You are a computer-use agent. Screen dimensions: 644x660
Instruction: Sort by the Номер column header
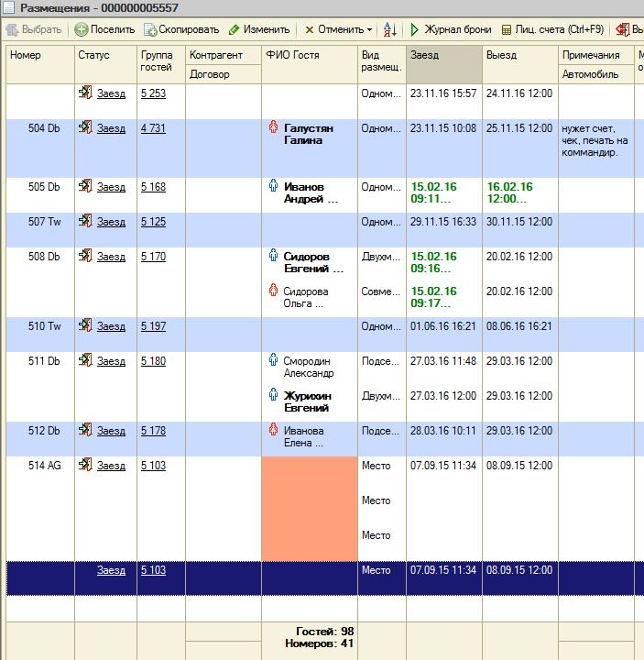pyautogui.click(x=40, y=64)
